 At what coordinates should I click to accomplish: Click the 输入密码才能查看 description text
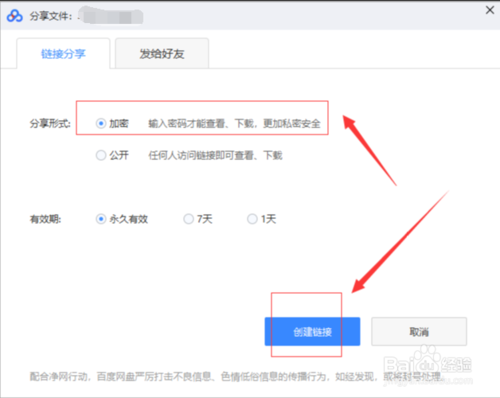234,124
